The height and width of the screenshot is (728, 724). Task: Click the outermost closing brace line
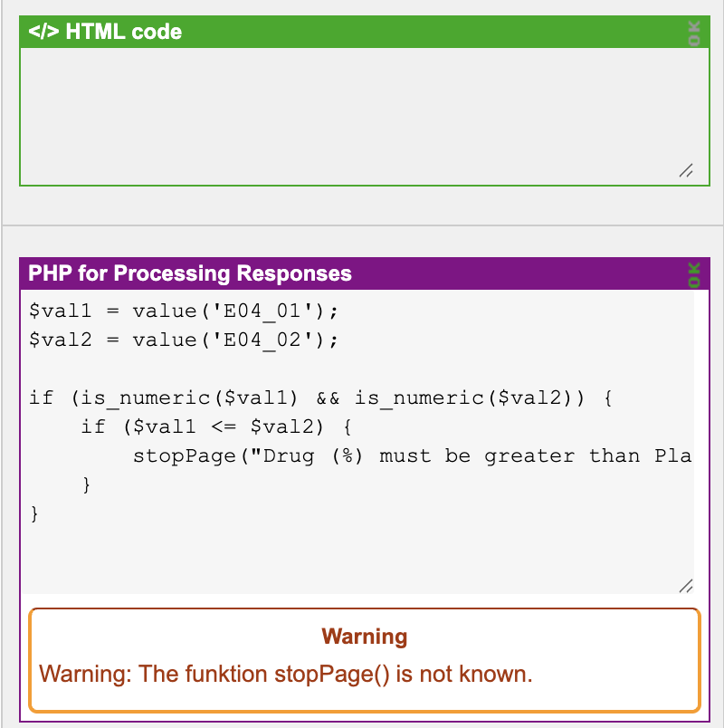click(x=34, y=513)
